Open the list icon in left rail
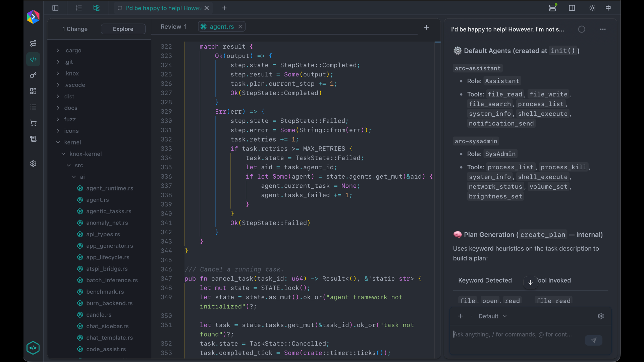The width and height of the screenshot is (644, 362). click(x=33, y=107)
